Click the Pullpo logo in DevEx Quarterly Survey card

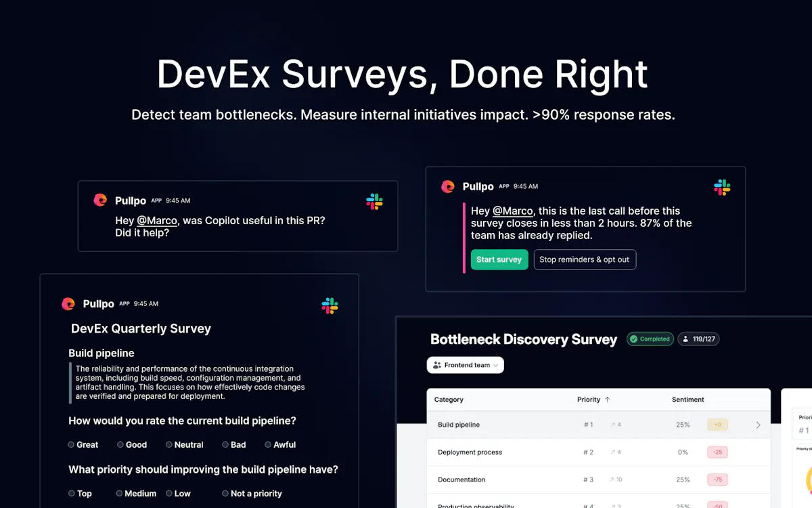pyautogui.click(x=68, y=303)
